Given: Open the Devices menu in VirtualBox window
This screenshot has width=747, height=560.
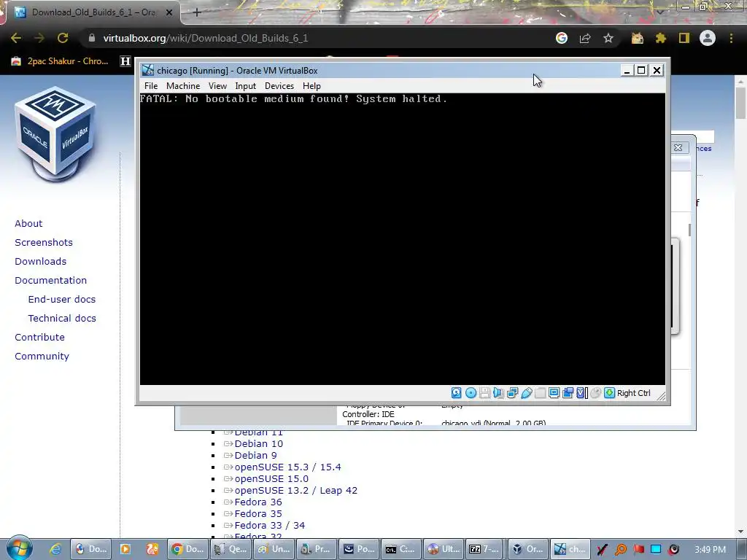Looking at the screenshot, I should (279, 86).
